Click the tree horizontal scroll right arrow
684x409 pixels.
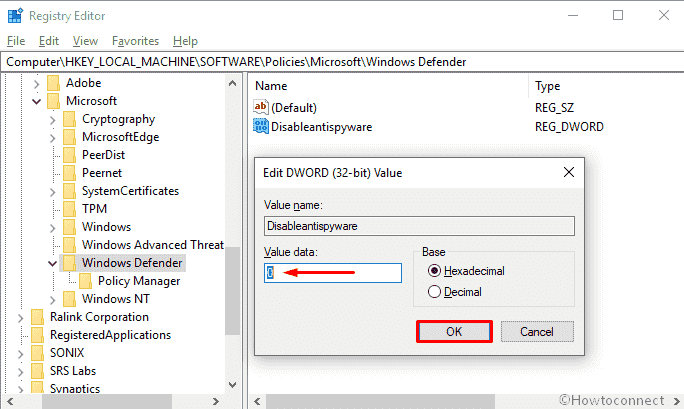(215, 401)
